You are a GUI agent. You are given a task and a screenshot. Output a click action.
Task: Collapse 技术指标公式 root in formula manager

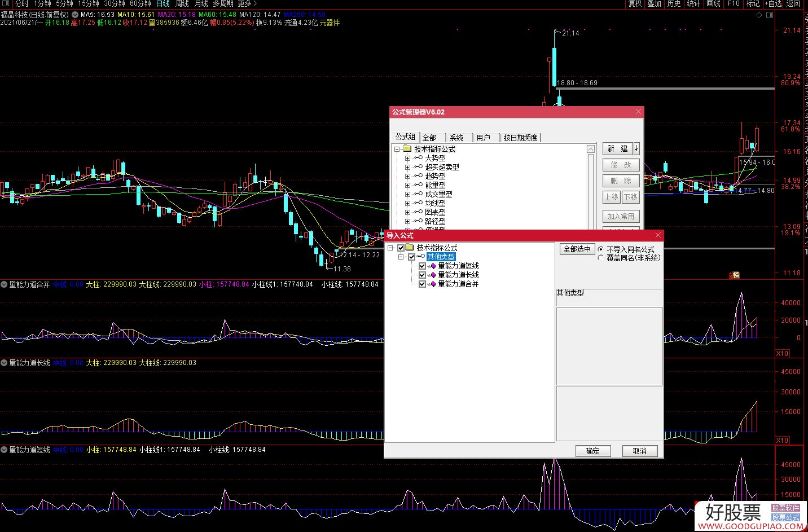click(x=397, y=149)
